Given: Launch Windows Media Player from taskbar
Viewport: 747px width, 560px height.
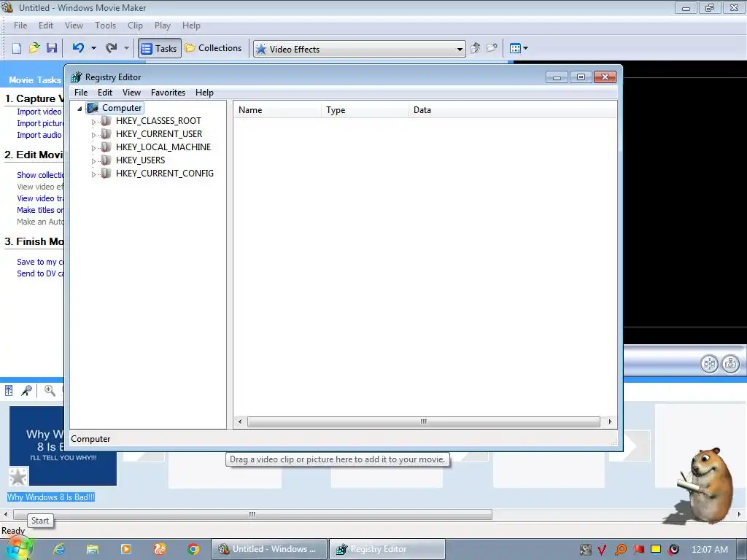Looking at the screenshot, I should 125,549.
